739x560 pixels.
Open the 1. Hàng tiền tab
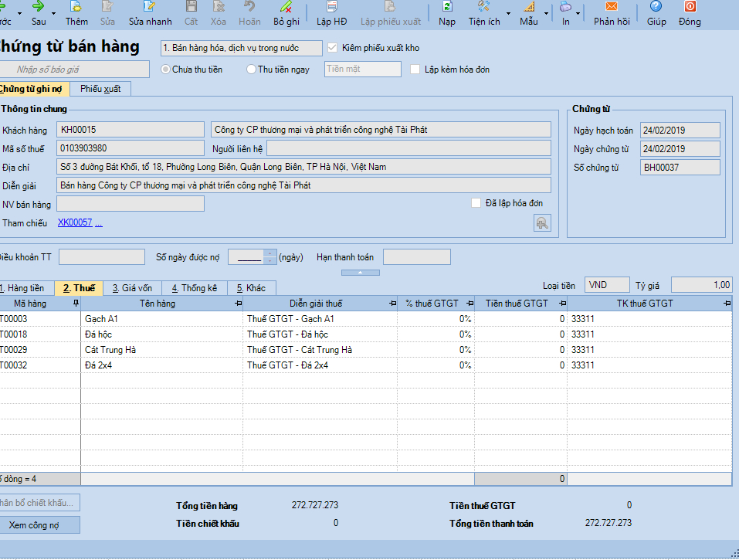tap(26, 288)
